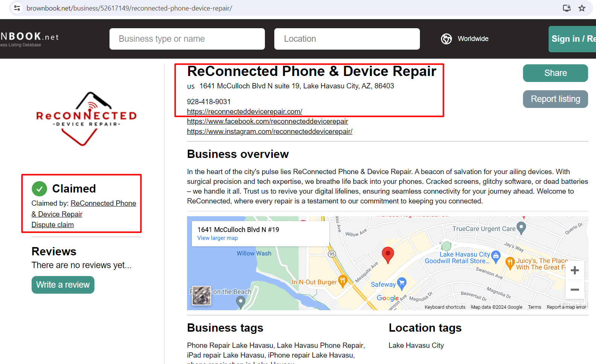Click the Safeway shopping cart marker
Screen dimensions: 596x364
pyautogui.click(x=402, y=284)
